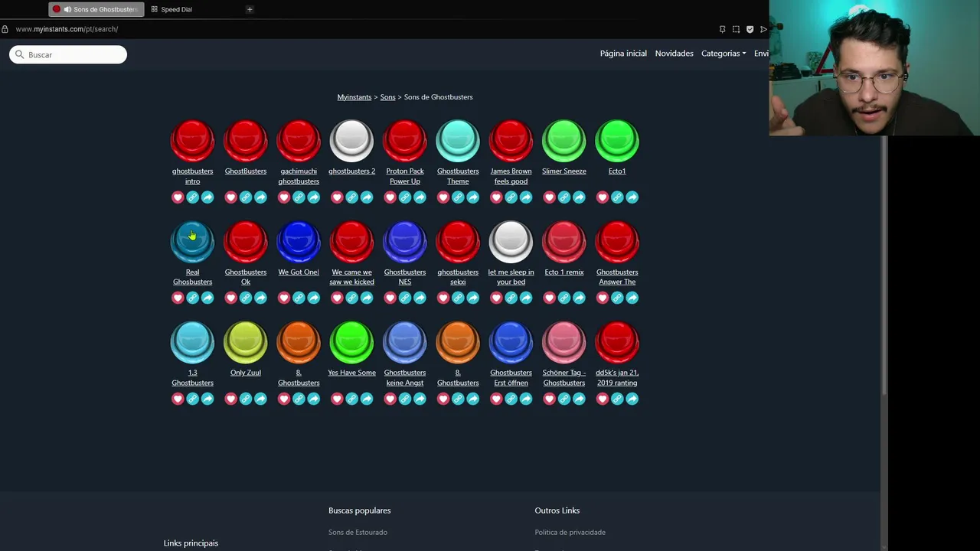The width and height of the screenshot is (980, 551).
Task: Click the Brave shield icon in address bar
Action: click(x=750, y=29)
